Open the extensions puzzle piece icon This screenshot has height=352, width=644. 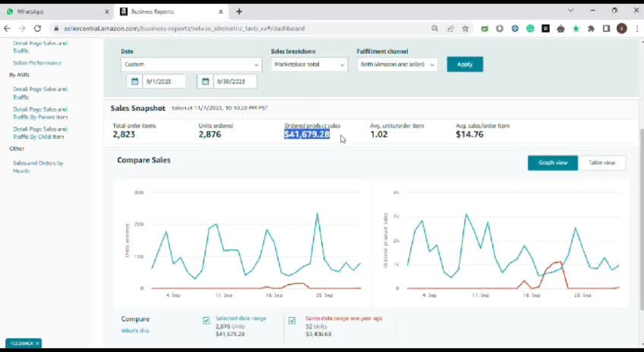tap(591, 28)
